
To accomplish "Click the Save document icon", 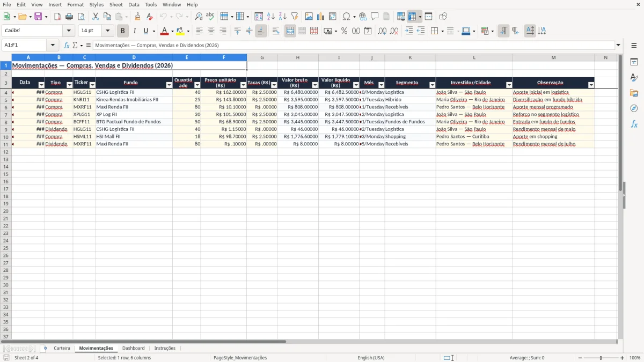I will tap(38, 17).
